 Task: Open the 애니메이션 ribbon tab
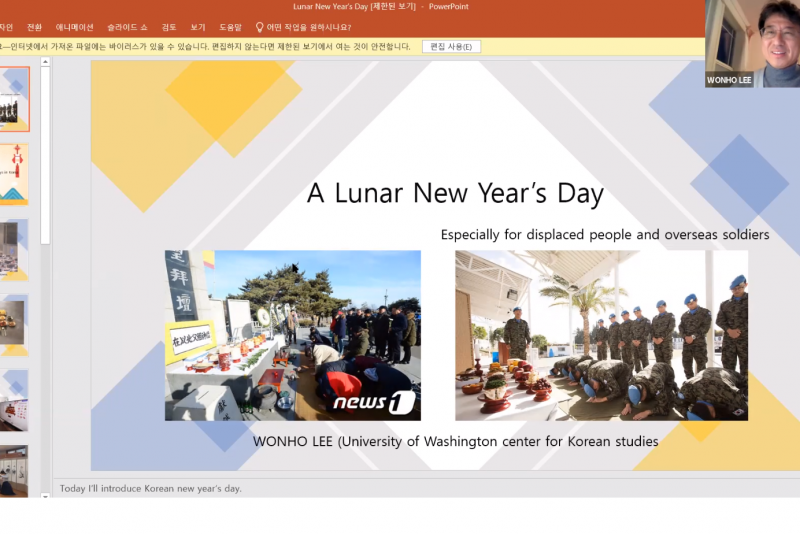click(x=74, y=27)
